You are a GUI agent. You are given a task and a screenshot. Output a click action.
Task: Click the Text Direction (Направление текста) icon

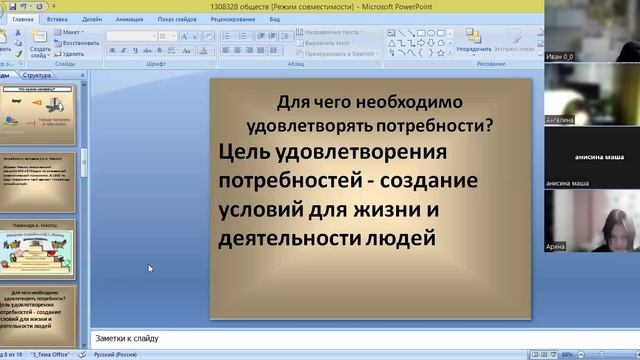300,32
